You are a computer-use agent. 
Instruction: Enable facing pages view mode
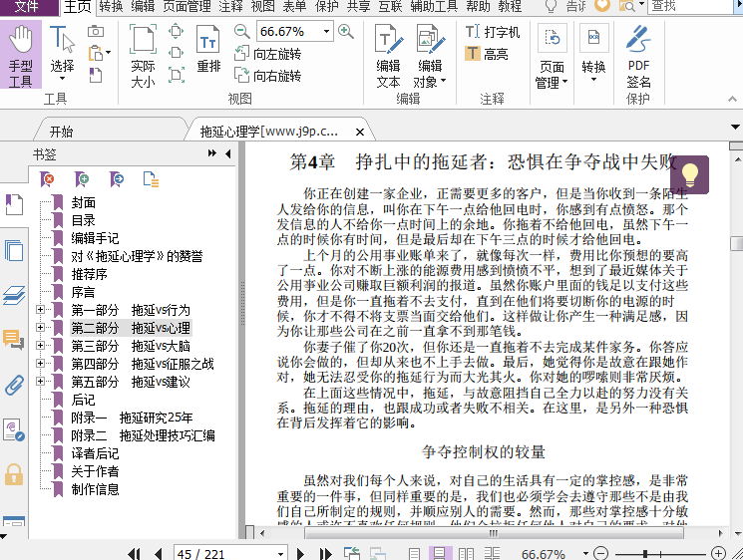466,554
